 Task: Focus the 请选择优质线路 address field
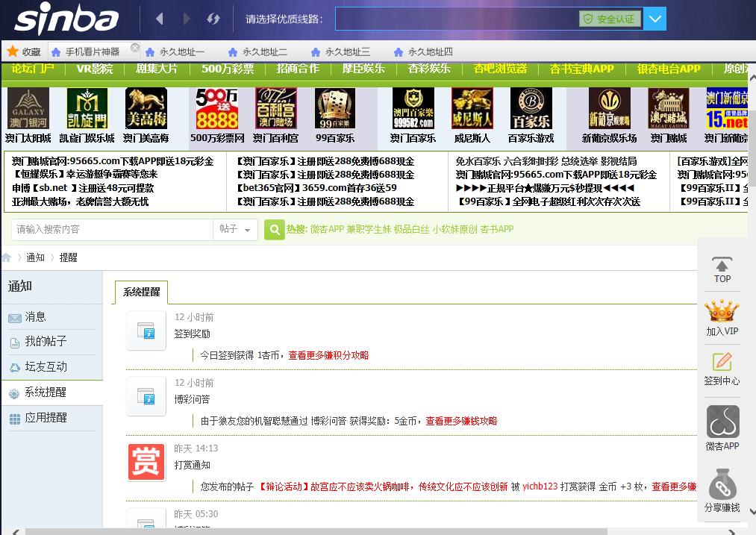tap(457, 19)
